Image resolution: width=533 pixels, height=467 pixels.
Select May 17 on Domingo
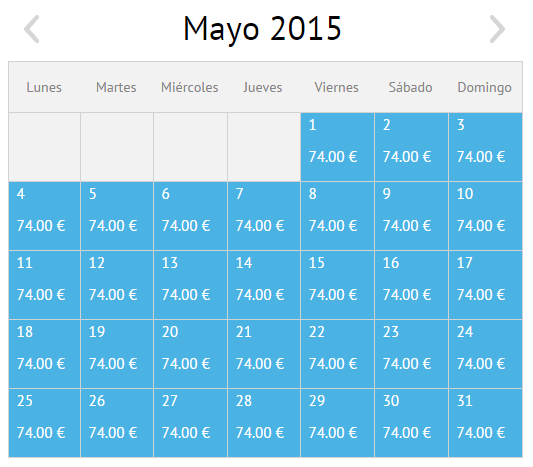[x=486, y=285]
